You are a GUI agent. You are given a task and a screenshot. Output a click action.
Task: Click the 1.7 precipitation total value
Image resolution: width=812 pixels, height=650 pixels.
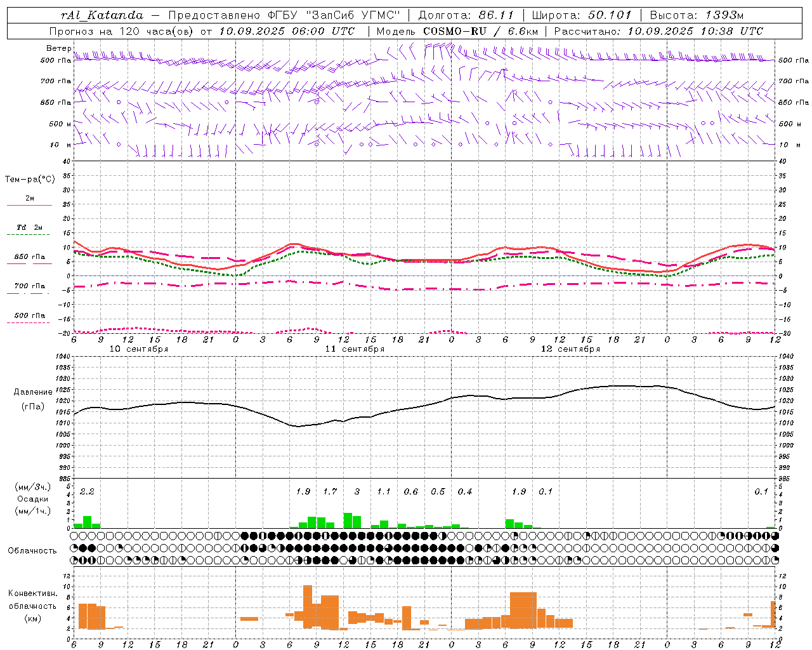point(330,491)
